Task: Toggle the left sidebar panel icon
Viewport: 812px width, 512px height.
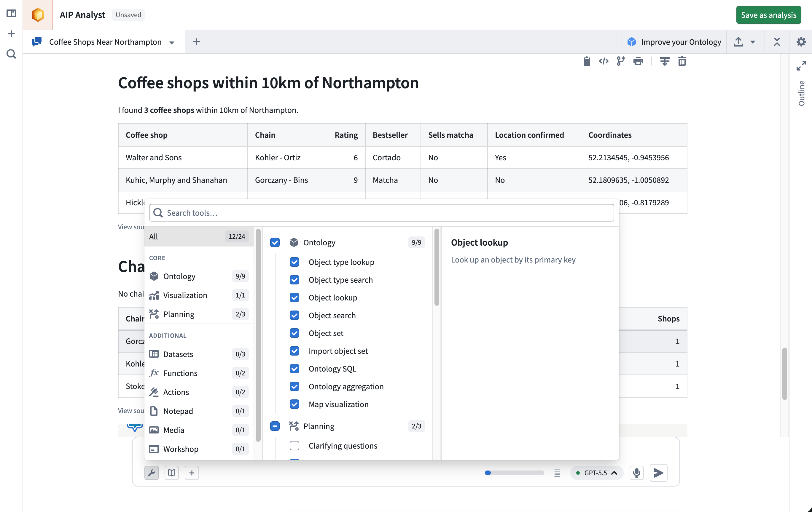Action: click(11, 13)
